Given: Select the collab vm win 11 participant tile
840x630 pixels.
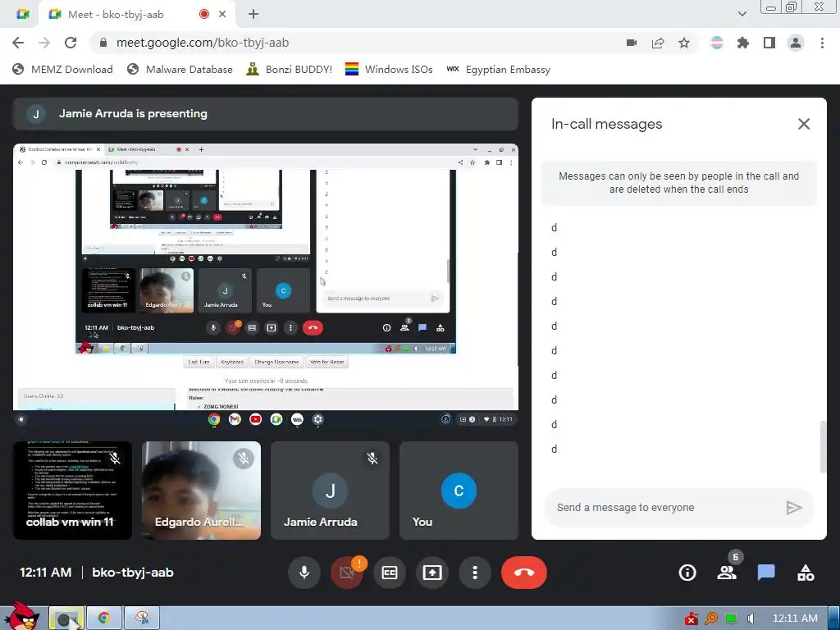Looking at the screenshot, I should pyautogui.click(x=72, y=491).
